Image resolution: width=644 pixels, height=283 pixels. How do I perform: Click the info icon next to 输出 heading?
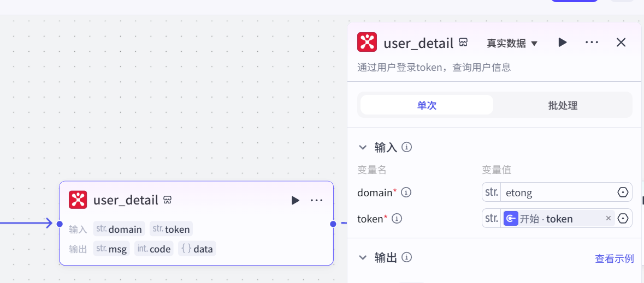point(406,257)
